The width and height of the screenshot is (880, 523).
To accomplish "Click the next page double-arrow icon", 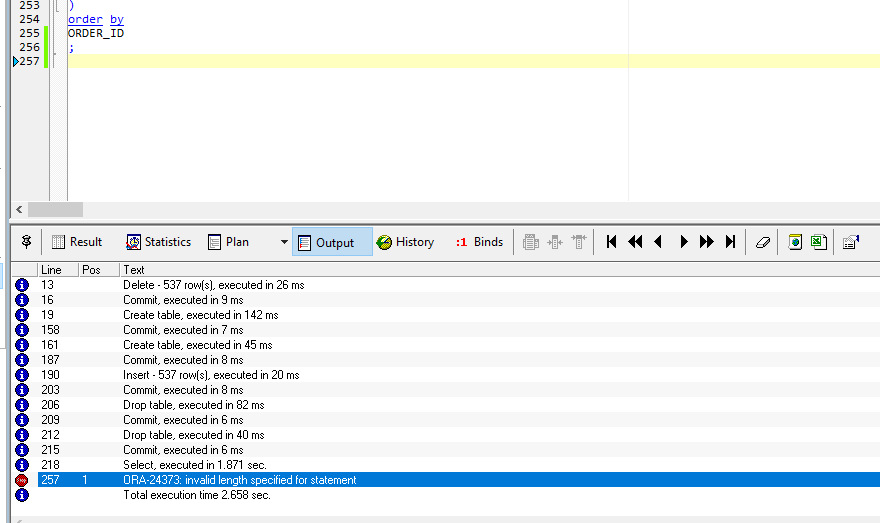I will (x=707, y=242).
